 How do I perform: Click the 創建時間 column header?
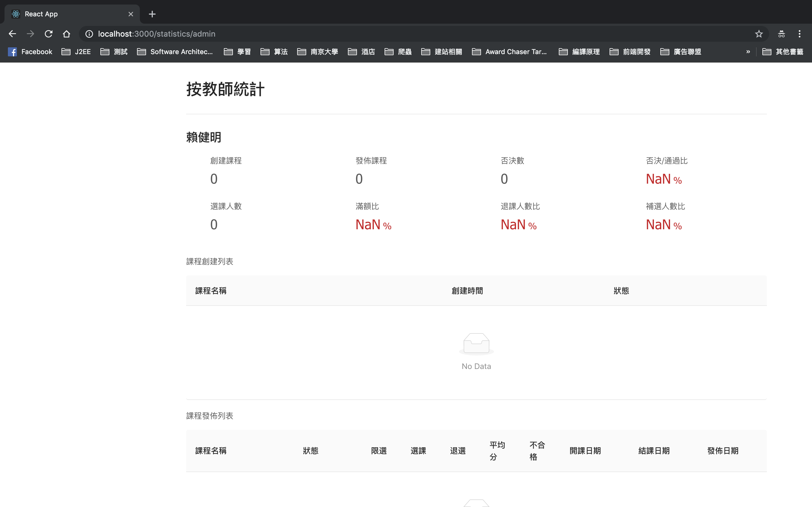[467, 291]
